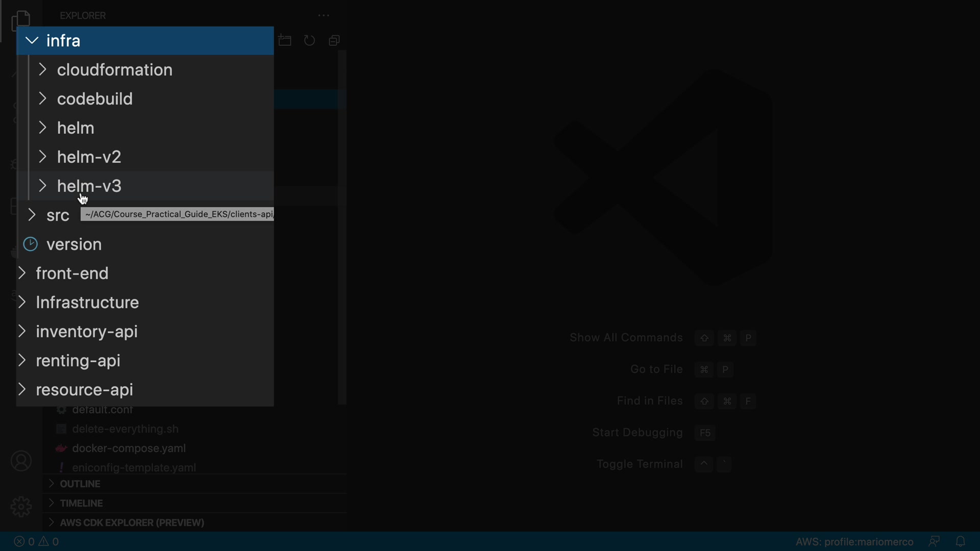Viewport: 980px width, 551px height.
Task: Click the New Folder icon
Action: (x=285, y=40)
